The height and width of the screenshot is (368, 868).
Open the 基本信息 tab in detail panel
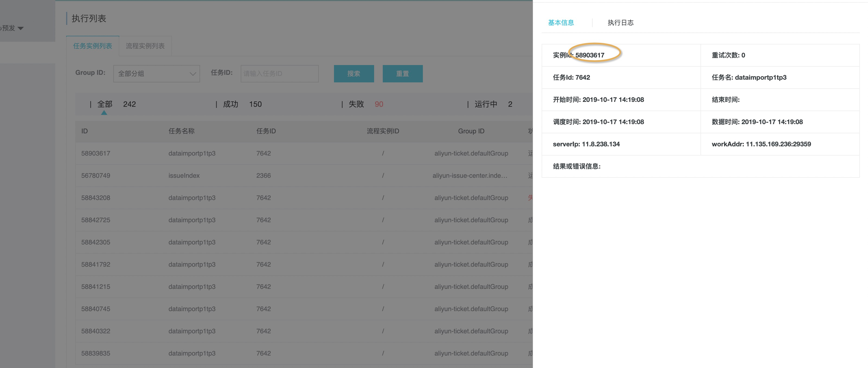pos(561,22)
